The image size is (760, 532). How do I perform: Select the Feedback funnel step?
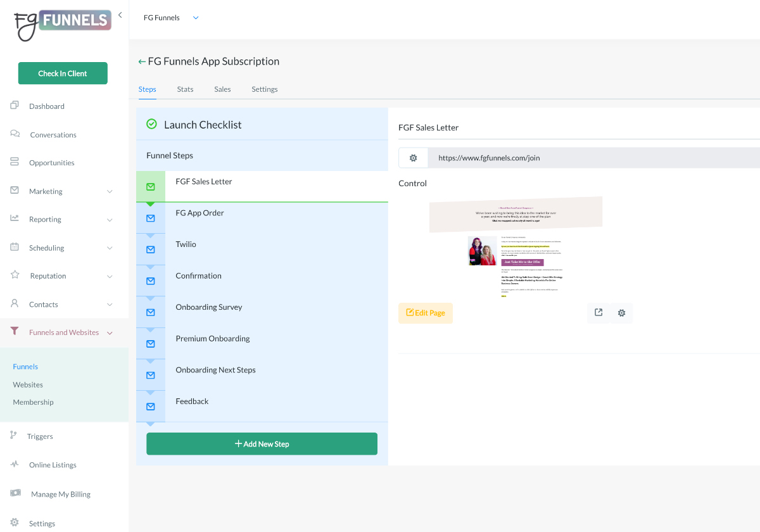click(262, 406)
